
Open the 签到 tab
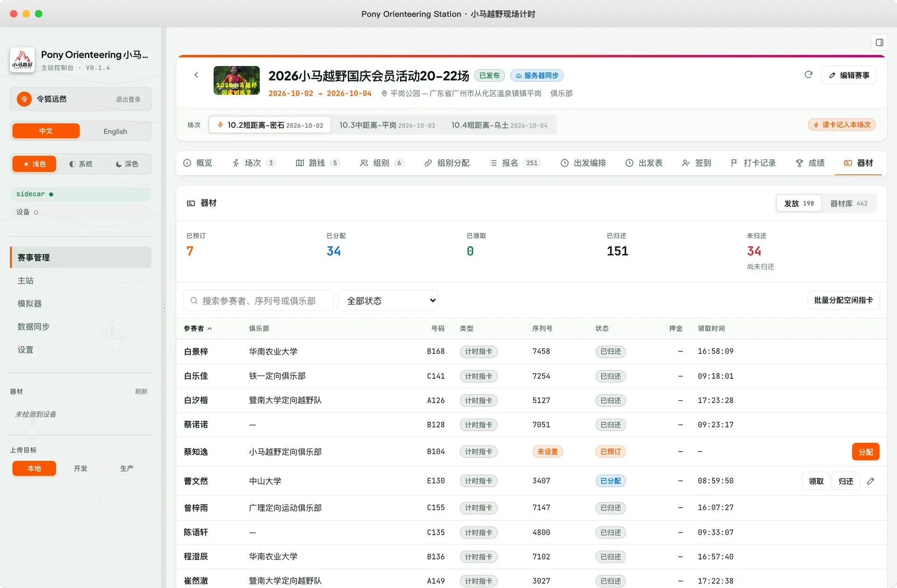click(697, 163)
